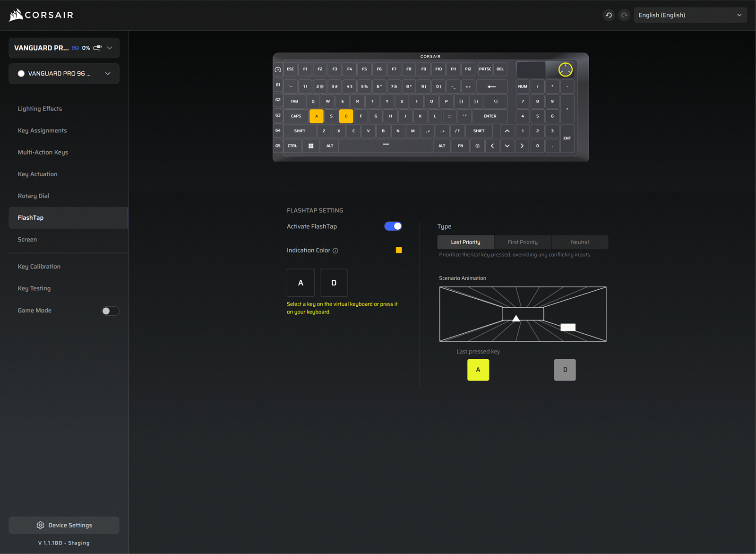The image size is (756, 554).
Task: Click the undo arrow icon
Action: click(x=609, y=15)
